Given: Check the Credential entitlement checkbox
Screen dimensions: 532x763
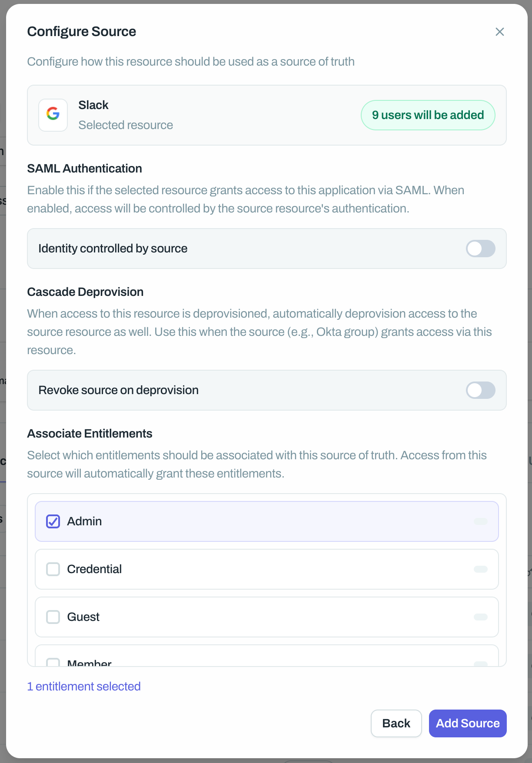Looking at the screenshot, I should pos(53,569).
